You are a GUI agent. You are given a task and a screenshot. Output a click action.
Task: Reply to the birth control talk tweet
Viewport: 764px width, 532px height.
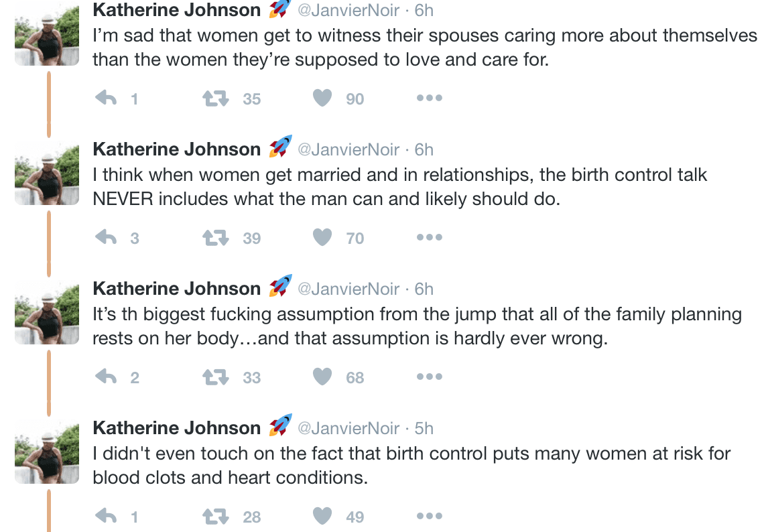pos(106,238)
